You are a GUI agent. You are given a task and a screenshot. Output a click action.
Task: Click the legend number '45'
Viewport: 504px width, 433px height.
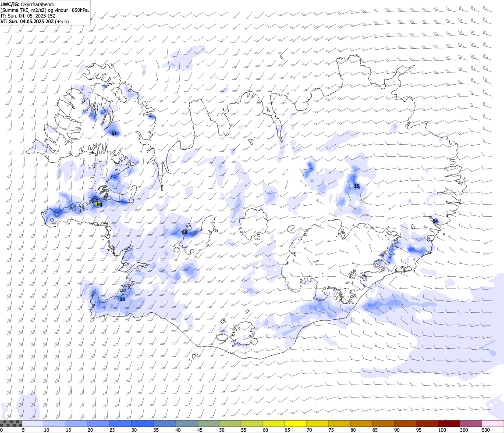[x=199, y=430]
